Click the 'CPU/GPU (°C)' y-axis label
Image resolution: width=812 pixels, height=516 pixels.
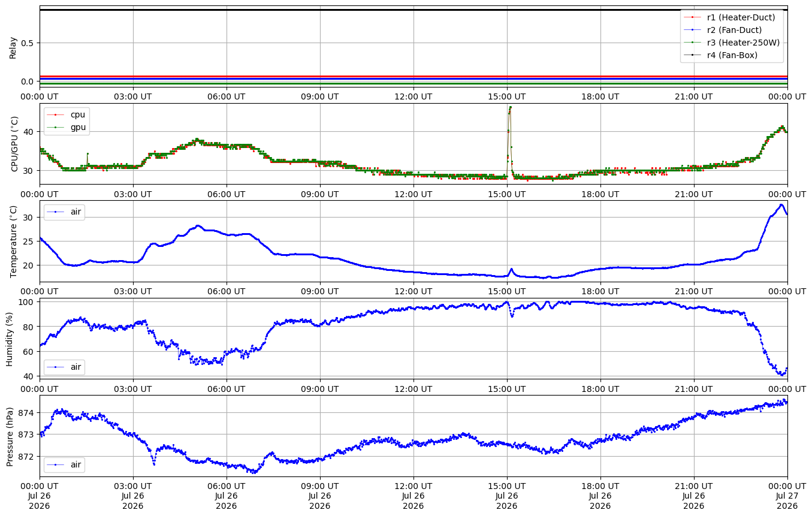click(x=14, y=144)
